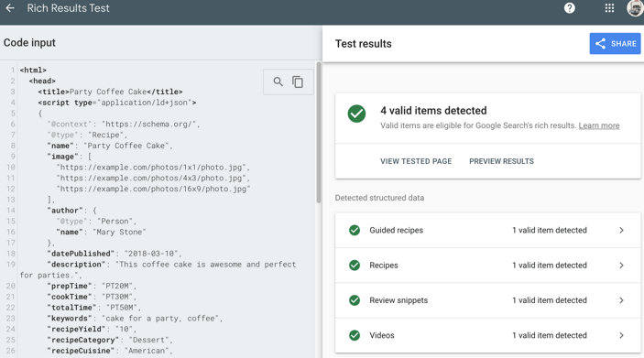Click Guided recipes '1 valid item detected'
The height and width of the screenshot is (358, 644).
pos(549,231)
